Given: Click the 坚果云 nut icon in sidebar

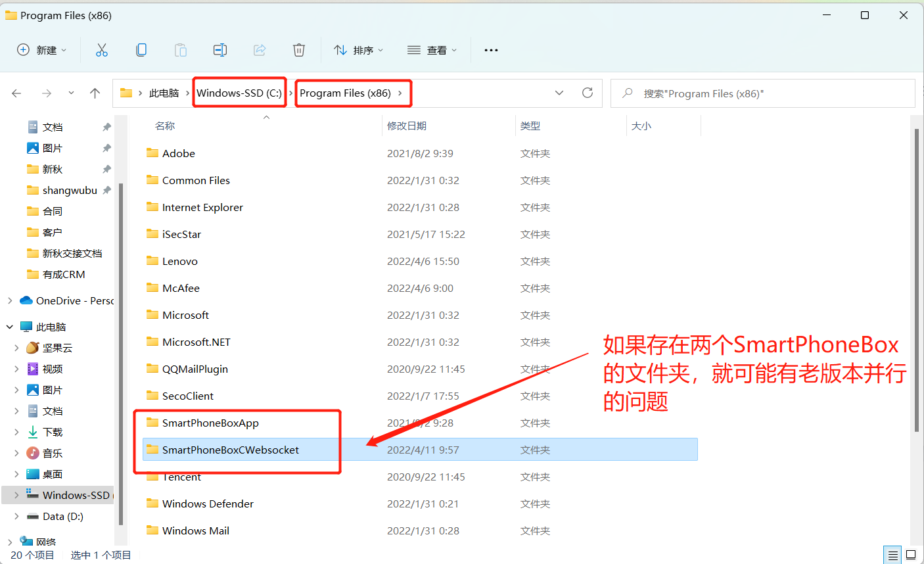Looking at the screenshot, I should pos(32,348).
